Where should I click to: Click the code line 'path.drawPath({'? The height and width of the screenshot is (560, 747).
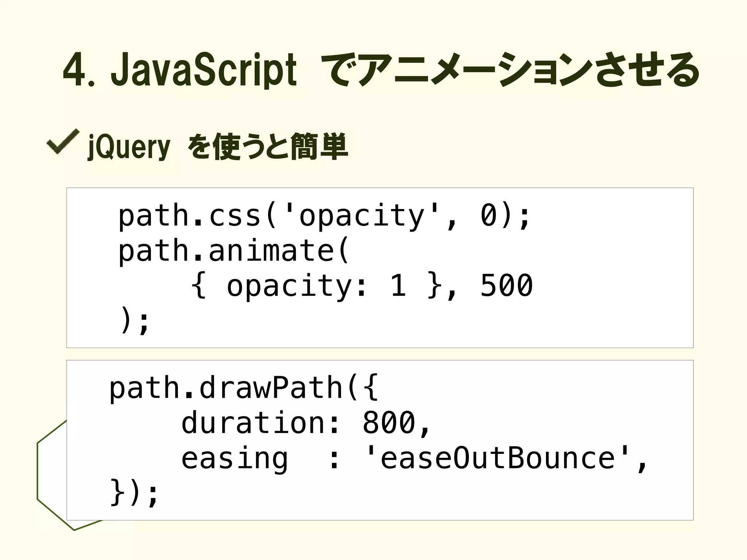[x=244, y=388]
